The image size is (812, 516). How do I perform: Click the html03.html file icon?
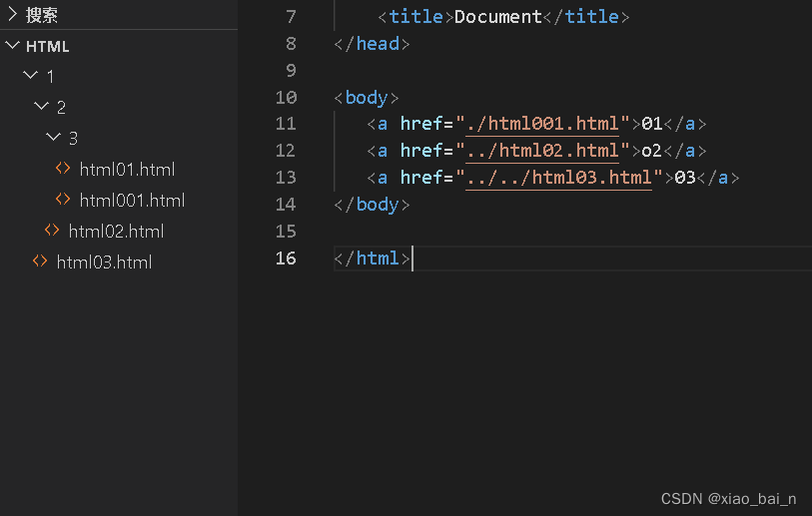pos(40,261)
